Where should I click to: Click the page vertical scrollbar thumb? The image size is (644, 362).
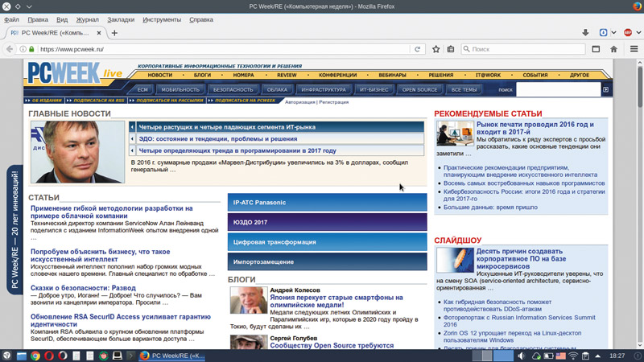(x=639, y=86)
